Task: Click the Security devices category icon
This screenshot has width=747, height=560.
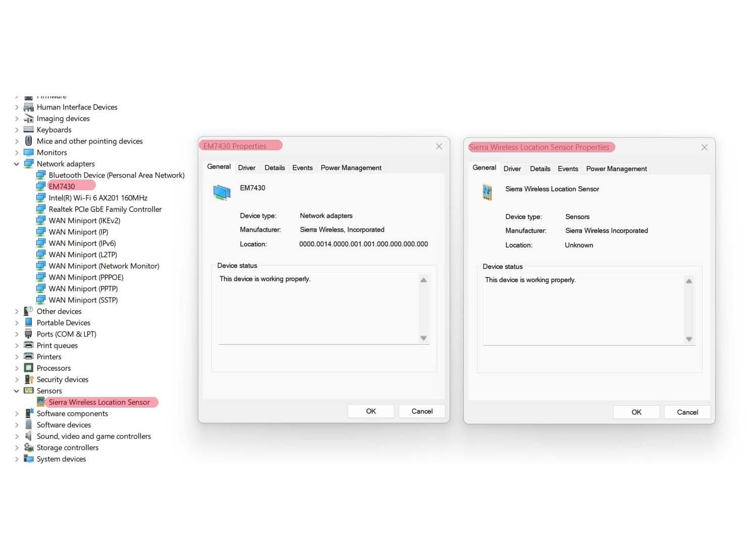Action: 29,379
